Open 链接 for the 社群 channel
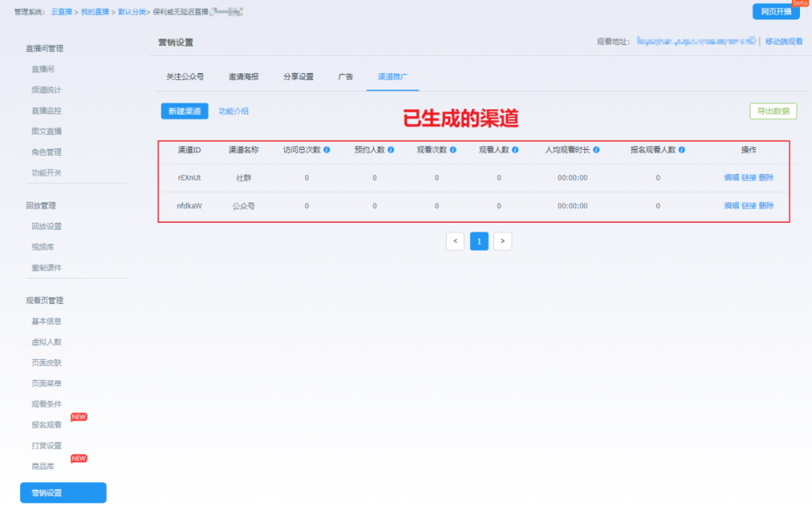Viewport: 812px width, 514px height. coord(749,178)
